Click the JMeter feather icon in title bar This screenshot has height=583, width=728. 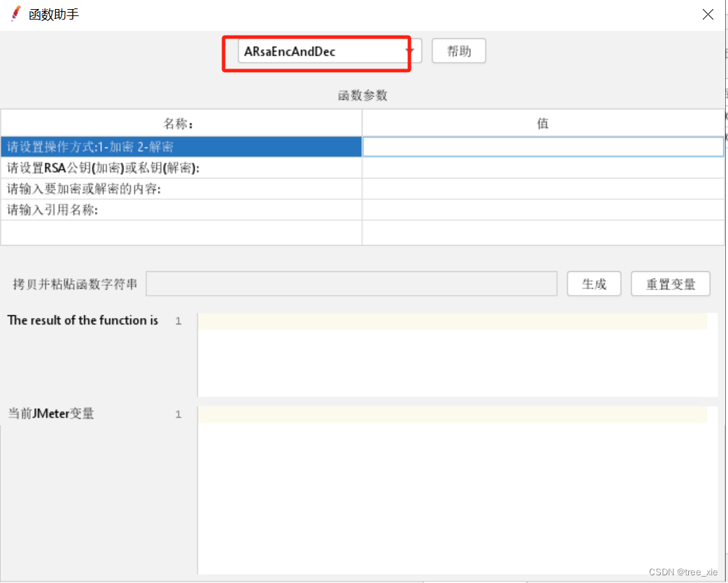(x=16, y=13)
